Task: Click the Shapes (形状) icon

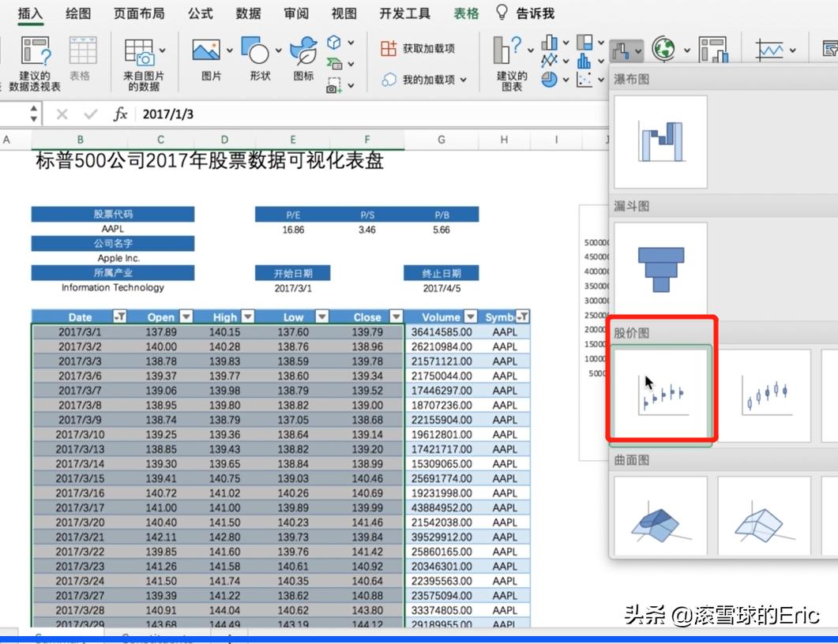Action: pos(256,52)
